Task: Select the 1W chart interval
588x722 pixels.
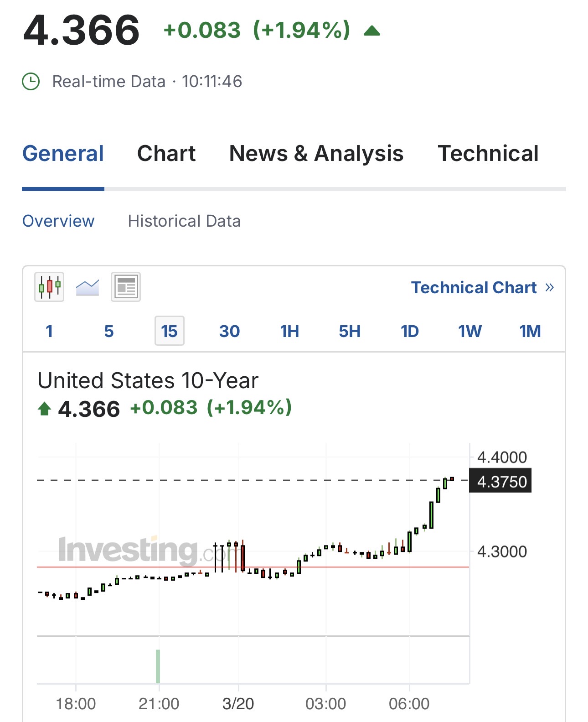Action: coord(470,331)
